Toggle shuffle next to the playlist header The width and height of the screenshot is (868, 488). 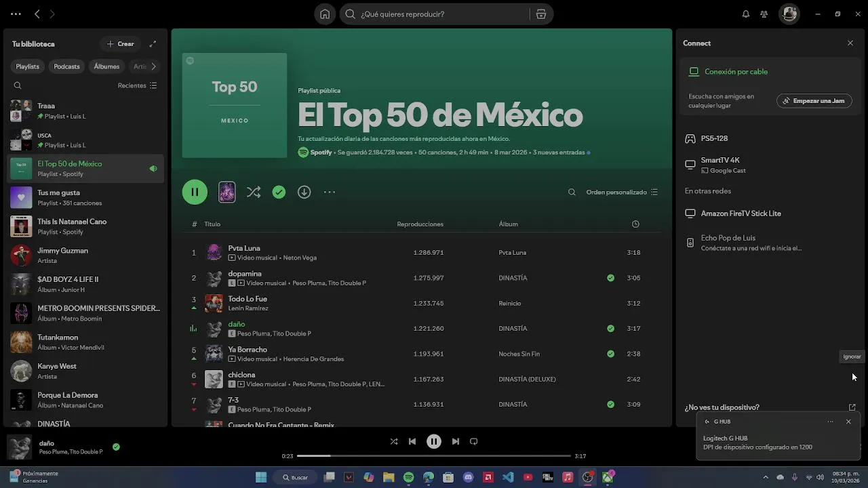(254, 192)
